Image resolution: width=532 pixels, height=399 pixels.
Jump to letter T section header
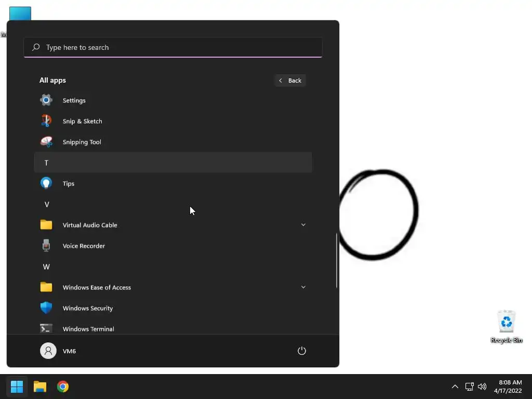(173, 163)
